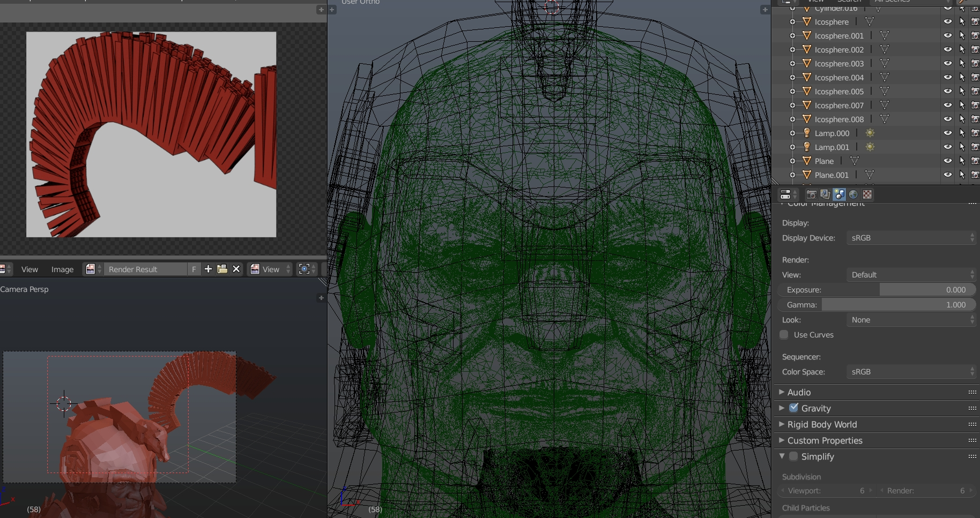Open an image with the folder icon
The width and height of the screenshot is (980, 518).
tap(222, 269)
